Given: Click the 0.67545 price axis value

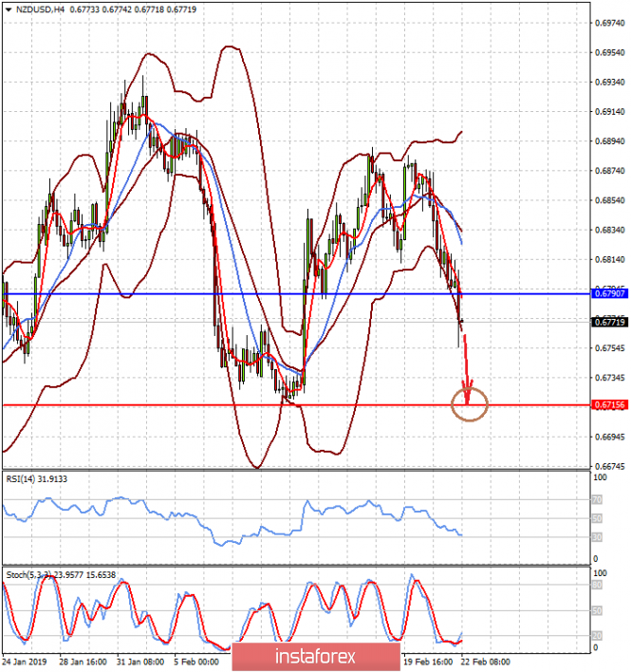Looking at the screenshot, I should pyautogui.click(x=610, y=348).
